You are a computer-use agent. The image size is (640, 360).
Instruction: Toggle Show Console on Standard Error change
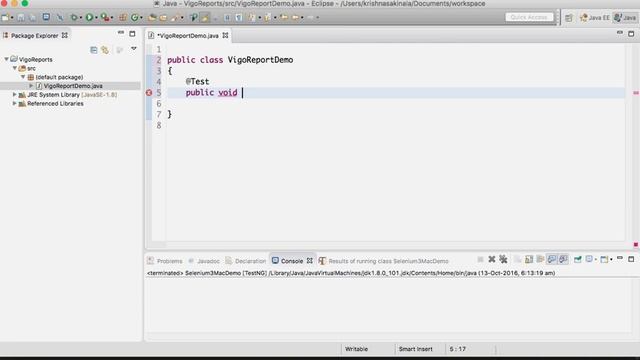[563, 259]
